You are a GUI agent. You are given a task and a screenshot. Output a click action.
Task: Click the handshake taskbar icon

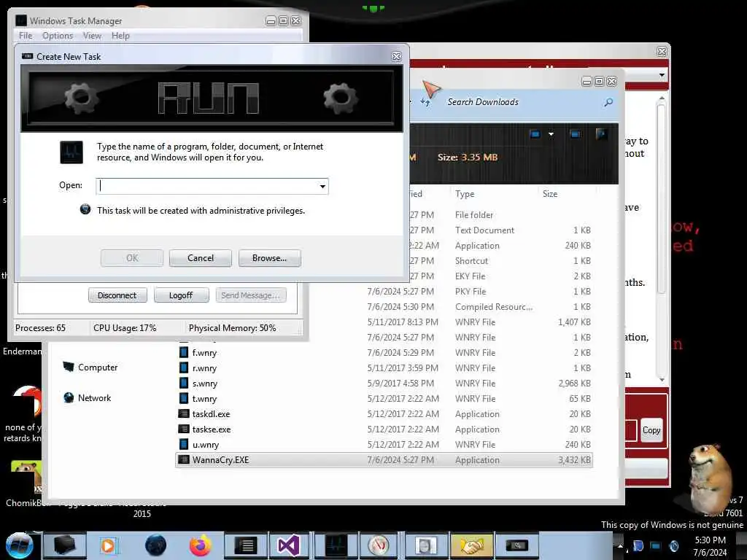pos(471,545)
